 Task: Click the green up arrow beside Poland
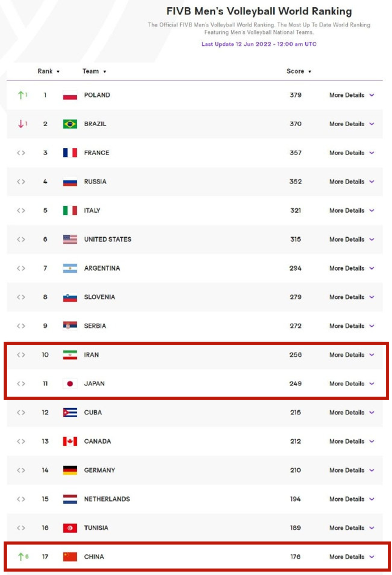point(21,95)
